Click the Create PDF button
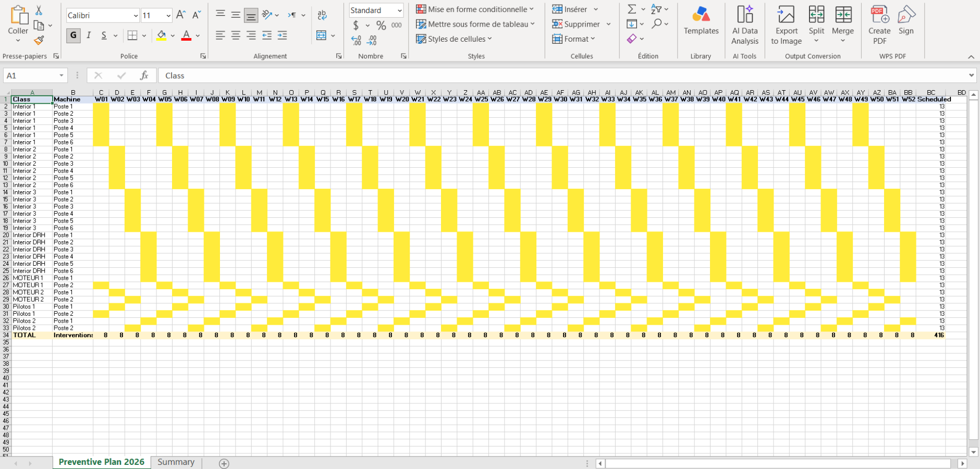The image size is (980, 469). pyautogui.click(x=879, y=25)
